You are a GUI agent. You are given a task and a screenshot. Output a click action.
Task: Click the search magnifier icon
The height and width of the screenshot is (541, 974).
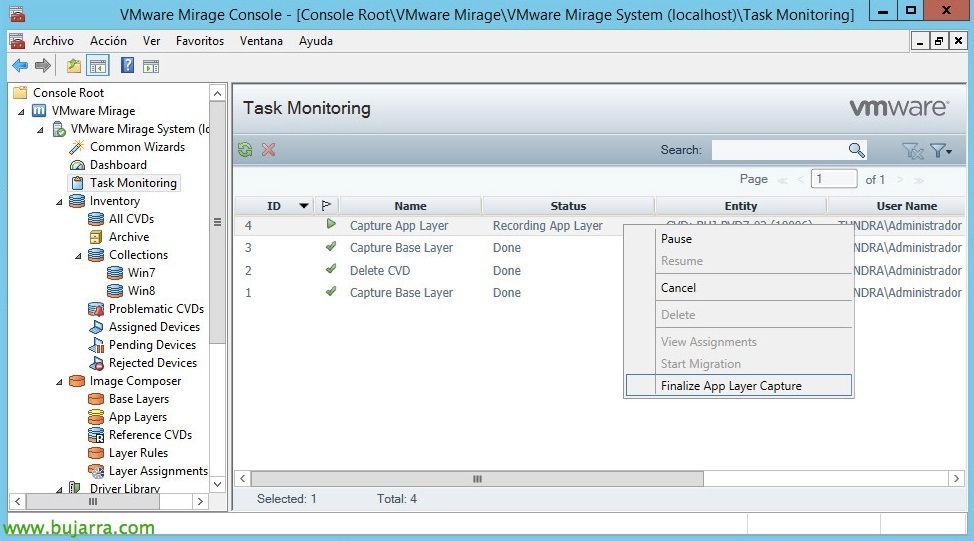point(856,150)
